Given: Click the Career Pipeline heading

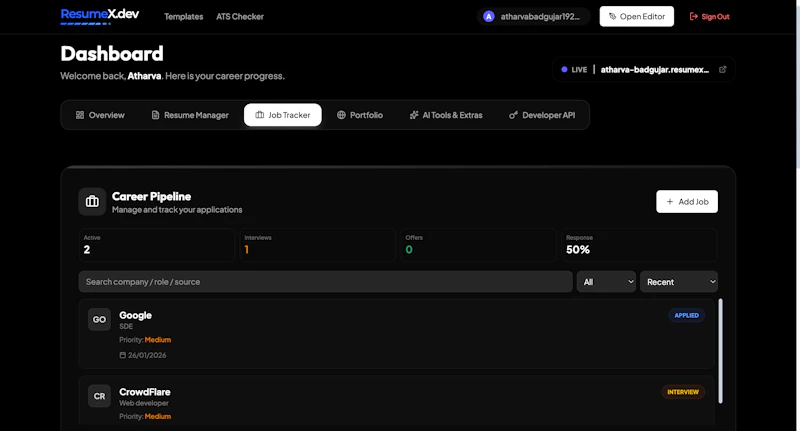Looking at the screenshot, I should coord(152,196).
